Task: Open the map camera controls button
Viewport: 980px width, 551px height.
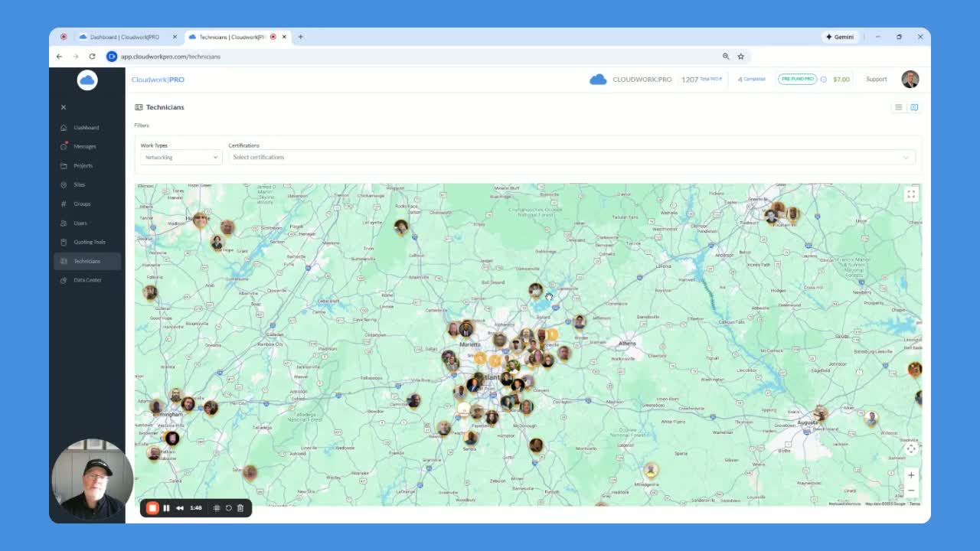Action: pos(911,449)
